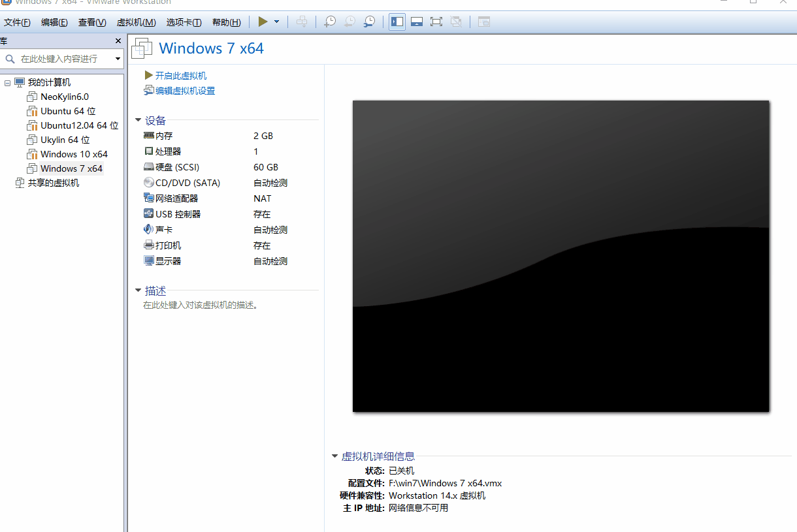Viewport: 797px width, 532px height.
Task: Open the power options dropdown arrow
Action: [277, 22]
